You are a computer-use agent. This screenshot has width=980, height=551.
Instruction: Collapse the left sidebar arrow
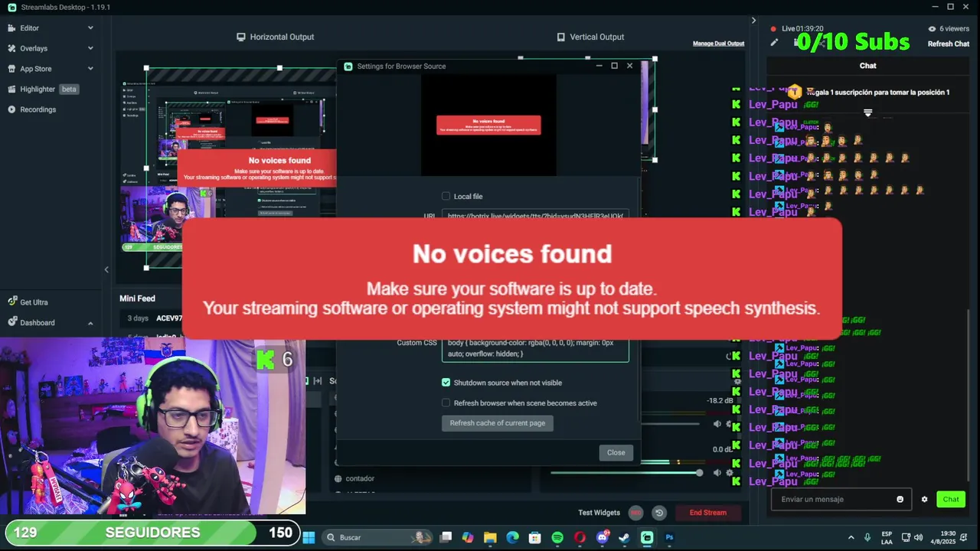tap(106, 269)
